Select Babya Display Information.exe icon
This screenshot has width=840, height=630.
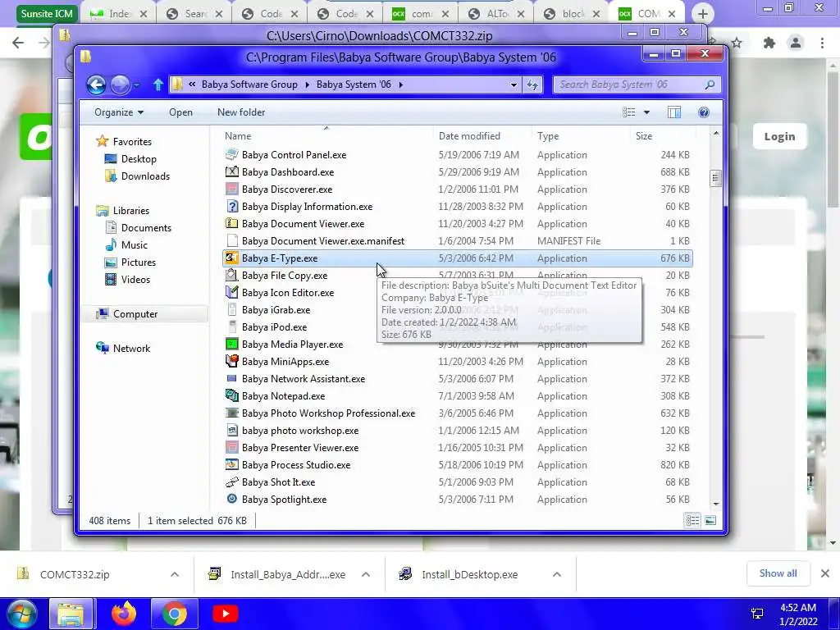pos(231,206)
